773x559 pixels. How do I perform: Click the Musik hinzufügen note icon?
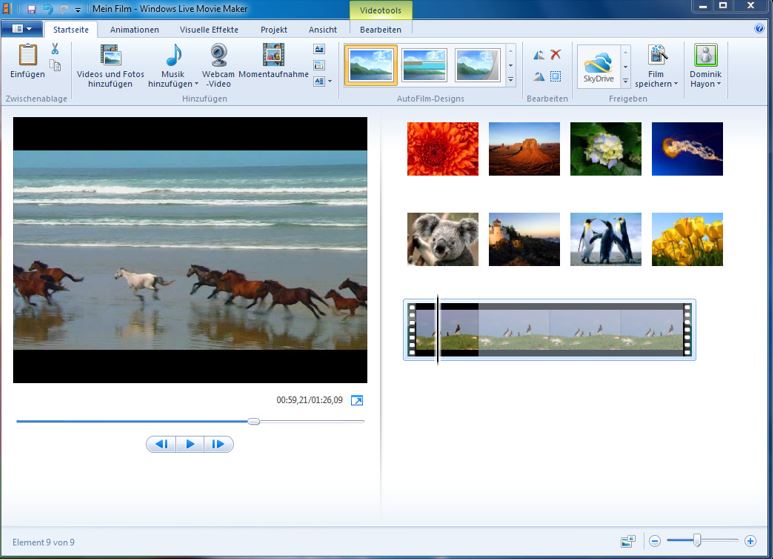pyautogui.click(x=173, y=55)
